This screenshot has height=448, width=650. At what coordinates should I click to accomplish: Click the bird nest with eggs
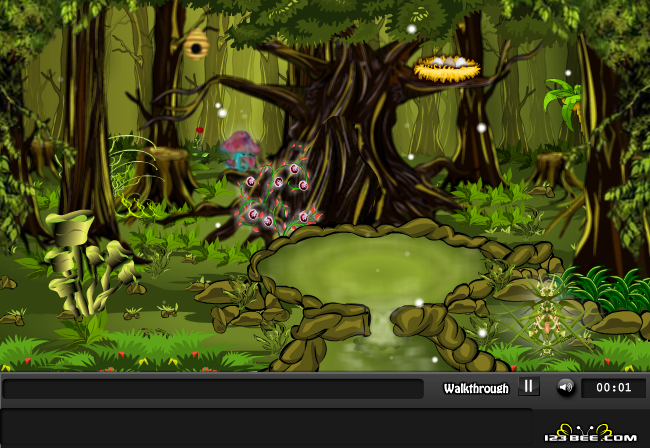pos(447,68)
